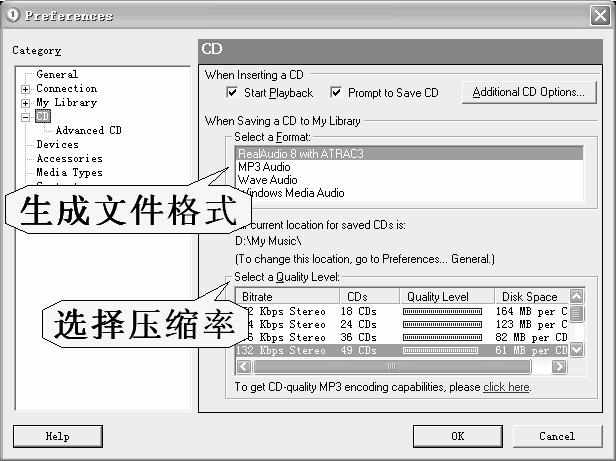The height and width of the screenshot is (461, 616).
Task: Select Media Types category item
Action: tap(70, 173)
